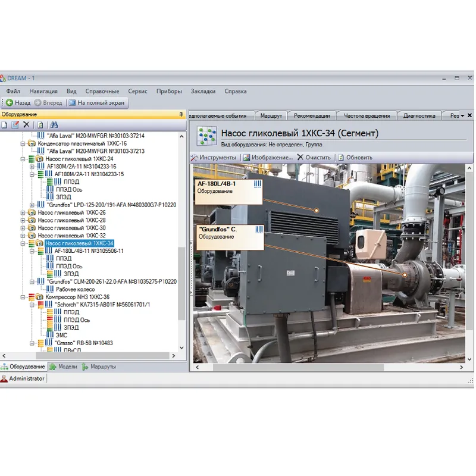The height and width of the screenshot is (476, 476).
Task: Click the sensor icon of "Alfa Laval" M20-MWFGR №30103-37214
Action: [40, 136]
